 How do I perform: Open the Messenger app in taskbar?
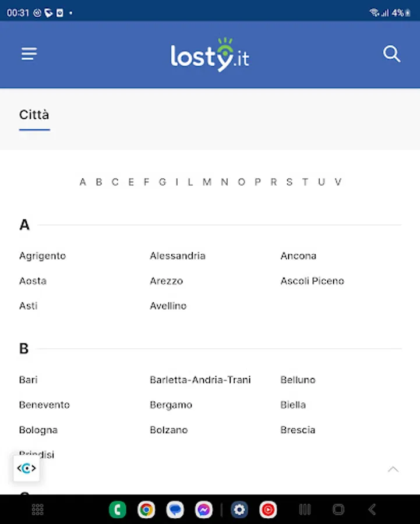click(203, 510)
